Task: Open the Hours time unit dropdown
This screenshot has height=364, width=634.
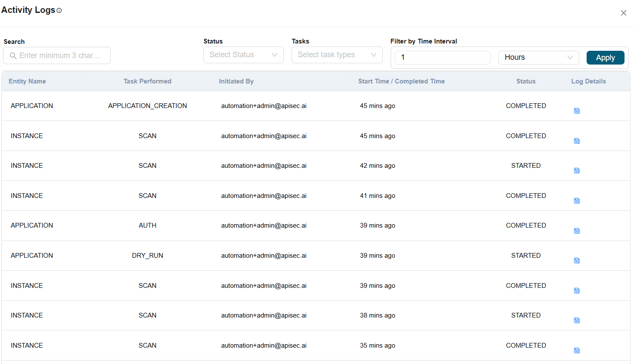Action: click(x=538, y=57)
